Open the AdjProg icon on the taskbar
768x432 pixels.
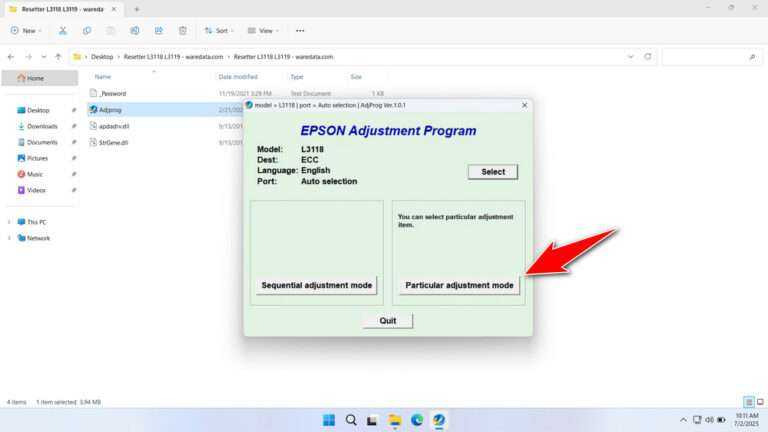(439, 420)
